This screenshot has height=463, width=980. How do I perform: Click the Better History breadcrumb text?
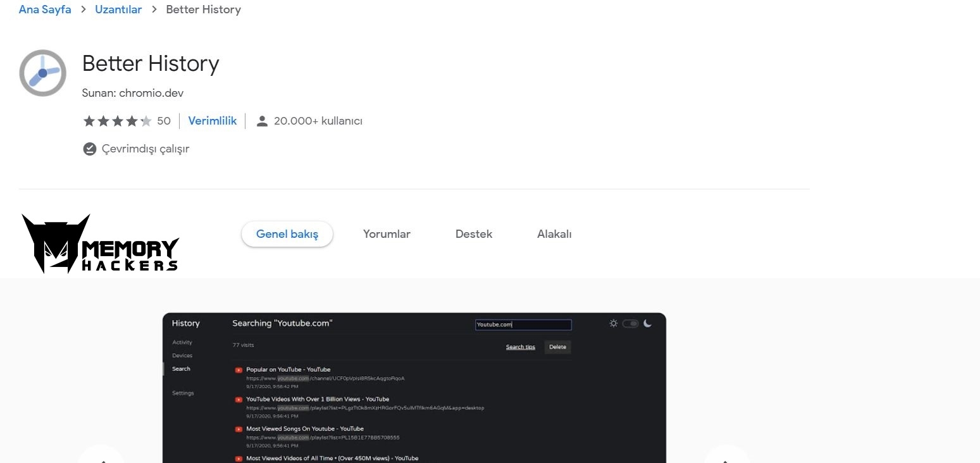(x=203, y=9)
